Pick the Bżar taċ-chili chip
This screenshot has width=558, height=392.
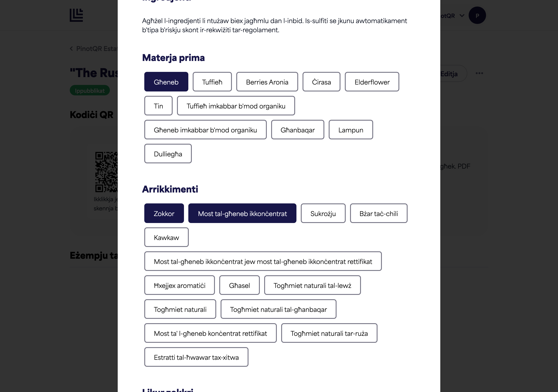point(379,213)
